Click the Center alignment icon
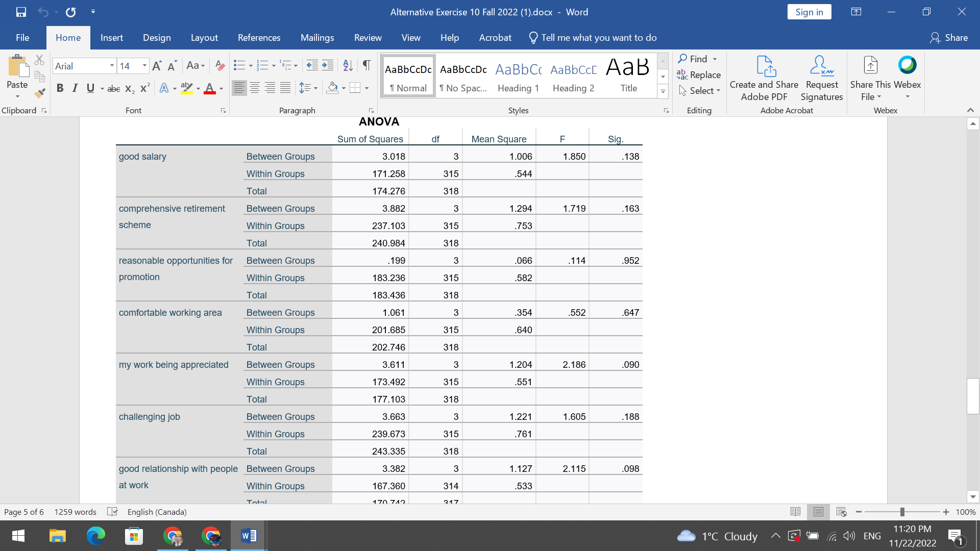 point(254,88)
